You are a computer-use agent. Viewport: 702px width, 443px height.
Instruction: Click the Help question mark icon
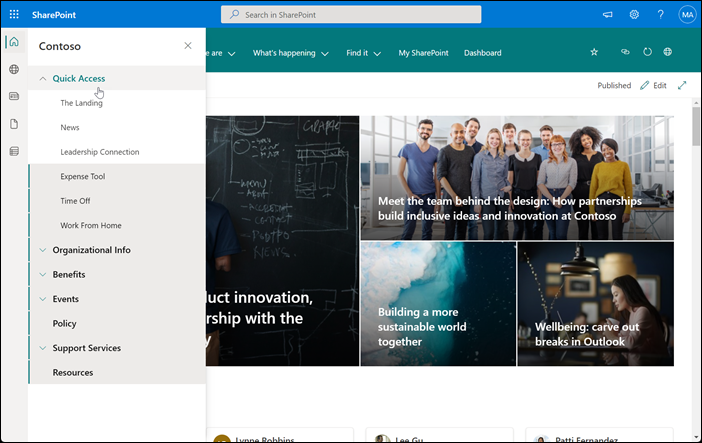(660, 14)
